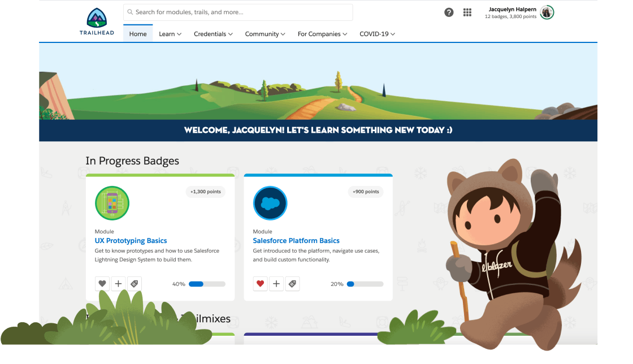Expand the Credentials menu
The height and width of the screenshot is (364, 633).
pos(213,34)
